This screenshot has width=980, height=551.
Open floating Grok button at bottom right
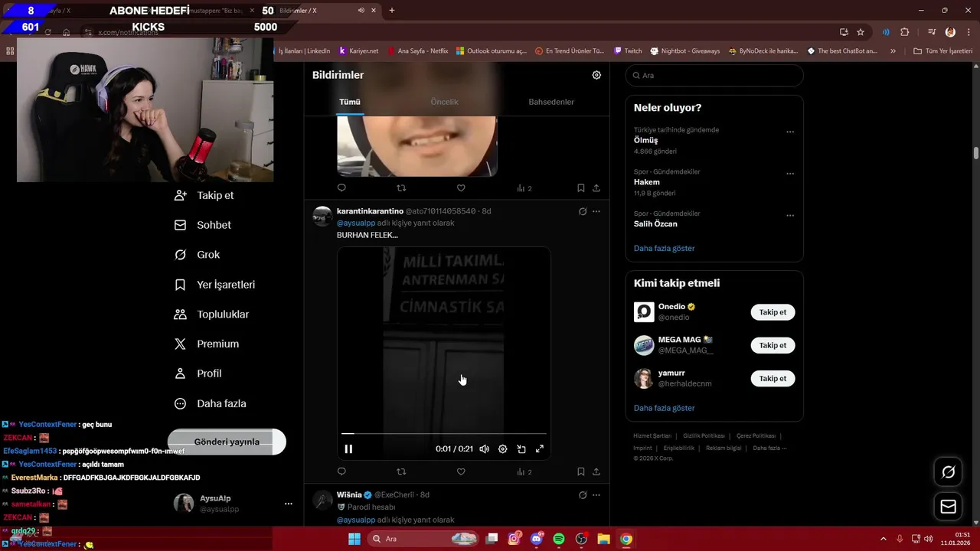click(x=948, y=472)
